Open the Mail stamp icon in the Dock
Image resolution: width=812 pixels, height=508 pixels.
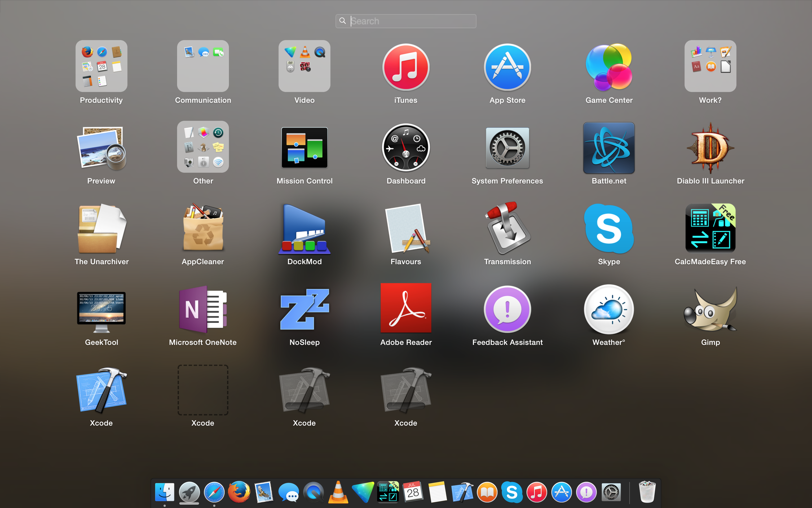click(x=264, y=492)
